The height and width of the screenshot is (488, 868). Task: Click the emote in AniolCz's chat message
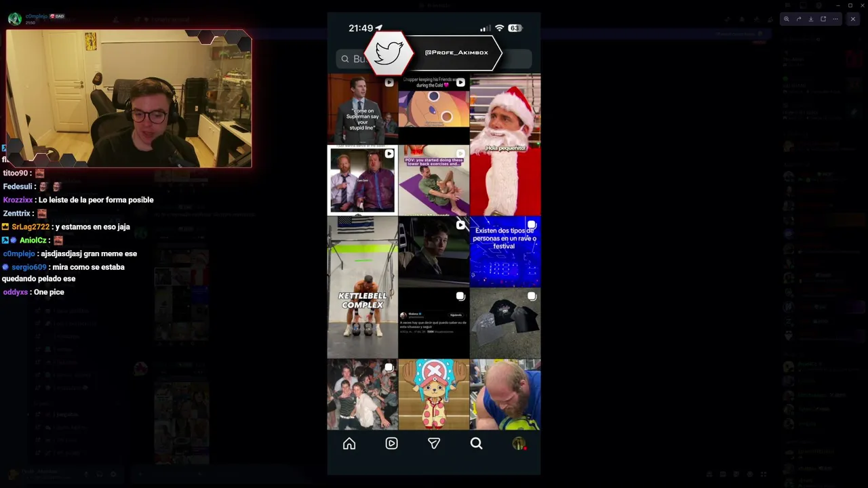point(58,241)
